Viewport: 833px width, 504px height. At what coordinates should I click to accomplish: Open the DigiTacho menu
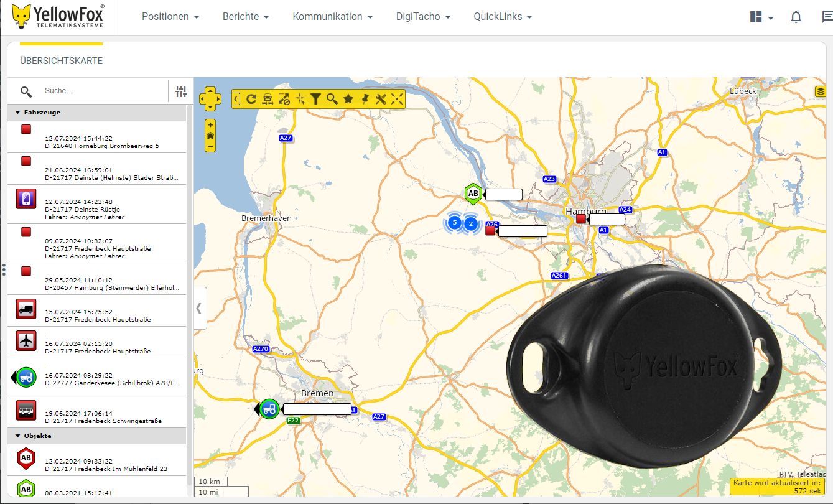pyautogui.click(x=424, y=17)
